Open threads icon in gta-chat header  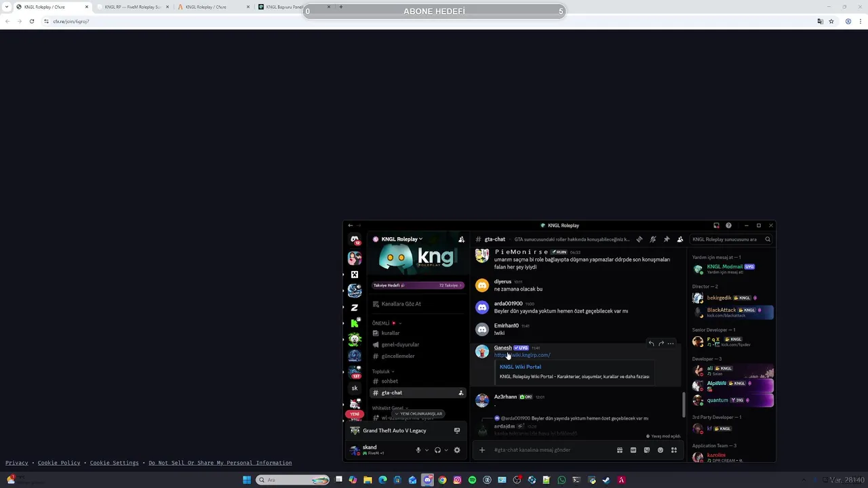(x=639, y=239)
